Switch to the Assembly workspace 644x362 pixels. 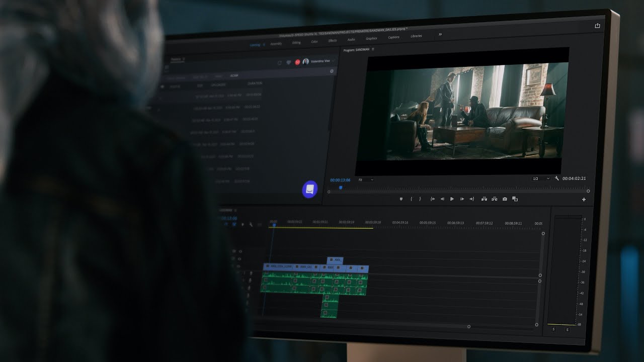point(276,44)
